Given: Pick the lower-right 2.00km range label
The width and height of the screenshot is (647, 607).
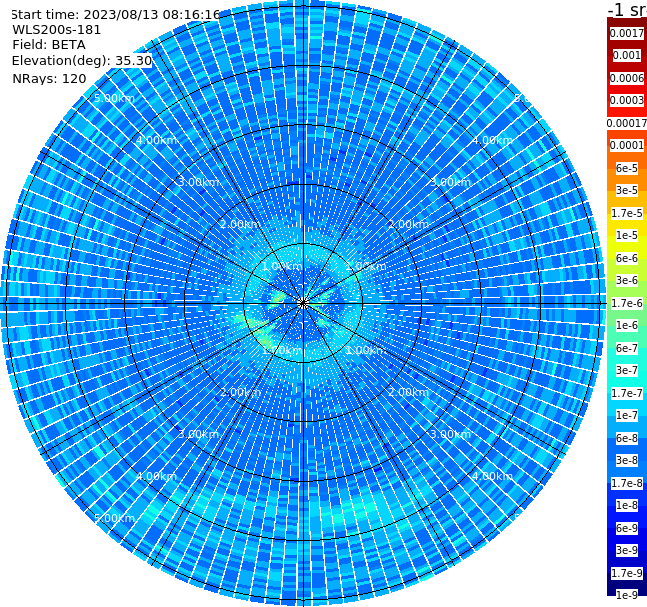Looking at the screenshot, I should pyautogui.click(x=408, y=392).
